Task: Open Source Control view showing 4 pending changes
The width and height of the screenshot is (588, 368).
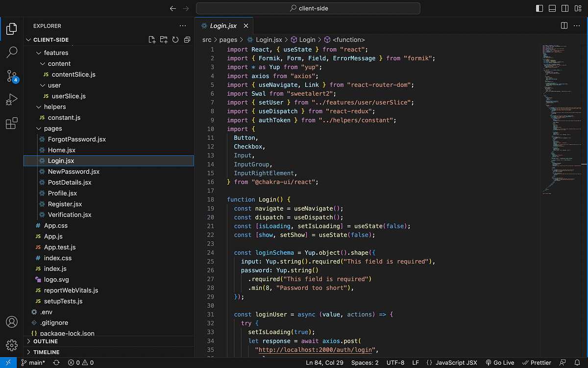Action: click(12, 76)
